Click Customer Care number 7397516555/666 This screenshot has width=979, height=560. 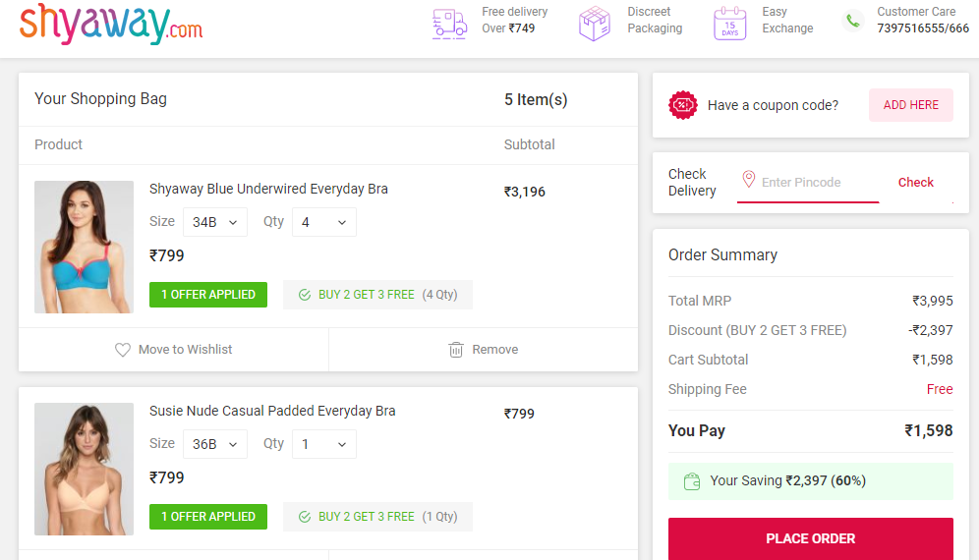[x=923, y=28]
